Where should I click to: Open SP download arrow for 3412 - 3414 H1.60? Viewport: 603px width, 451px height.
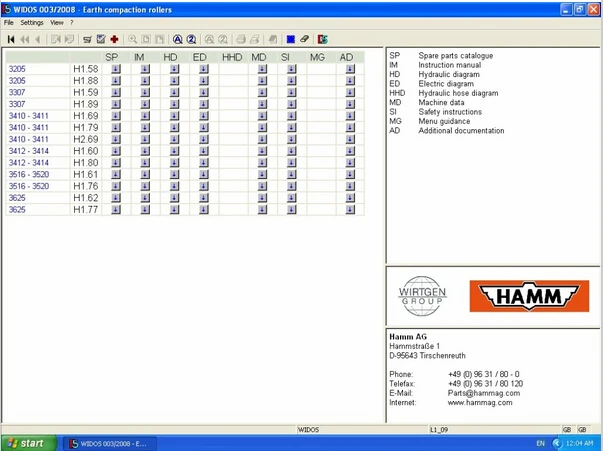click(x=116, y=151)
